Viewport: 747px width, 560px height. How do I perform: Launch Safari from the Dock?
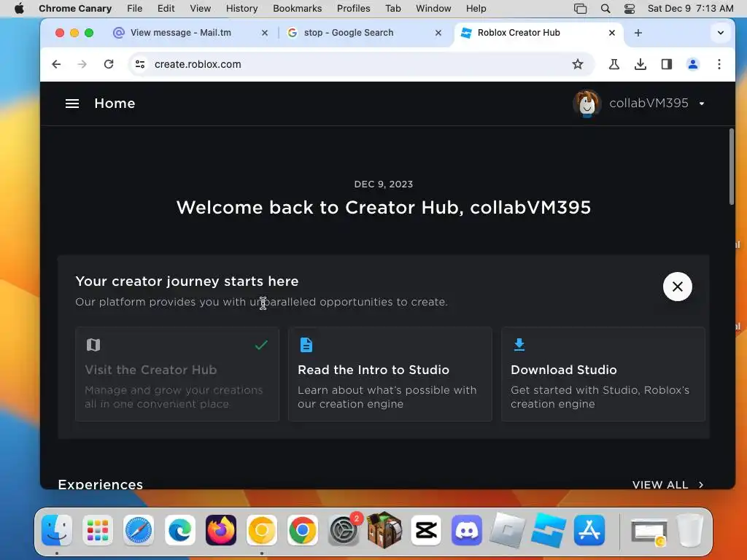coord(139,530)
